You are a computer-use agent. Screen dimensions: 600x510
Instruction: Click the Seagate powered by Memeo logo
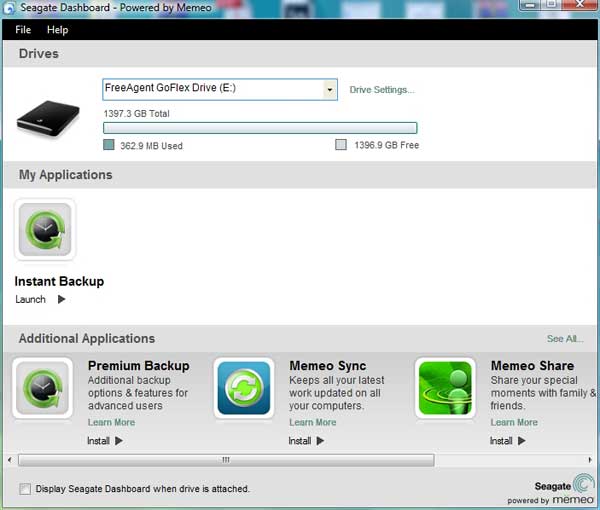(551, 489)
